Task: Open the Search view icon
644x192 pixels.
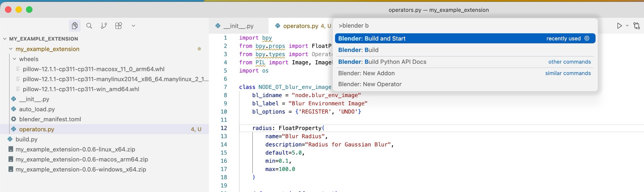Action: [89, 26]
